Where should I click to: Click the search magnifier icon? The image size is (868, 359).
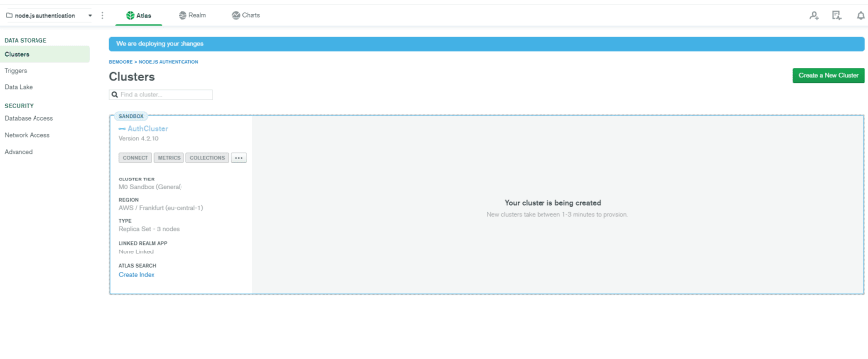click(x=115, y=95)
